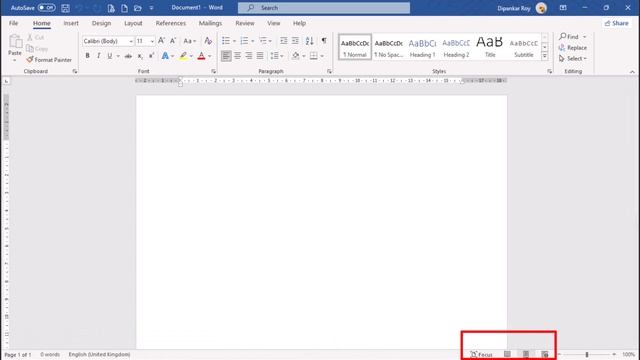Click the zoom slider handle
This screenshot has height=360, width=640.
pos(587,354)
